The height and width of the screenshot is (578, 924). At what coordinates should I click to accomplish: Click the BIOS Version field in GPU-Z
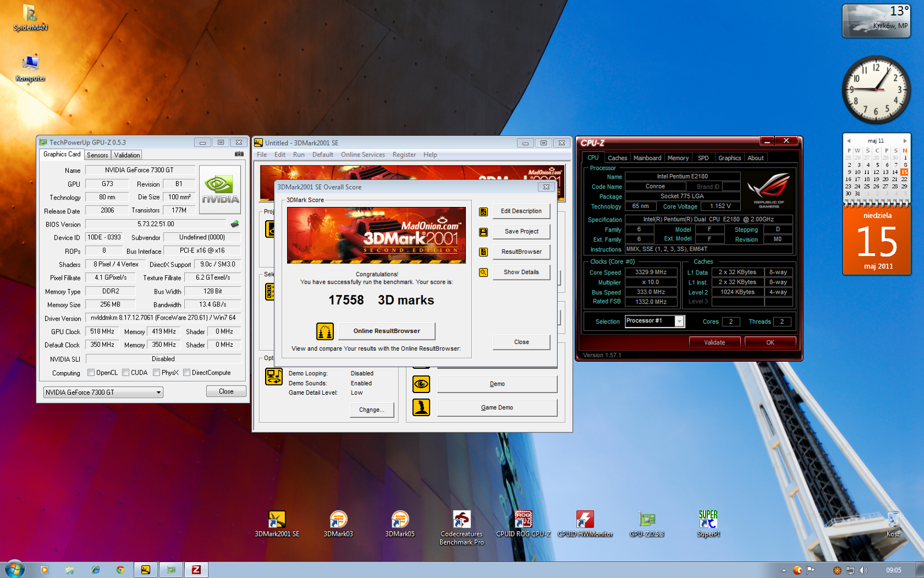pos(156,224)
